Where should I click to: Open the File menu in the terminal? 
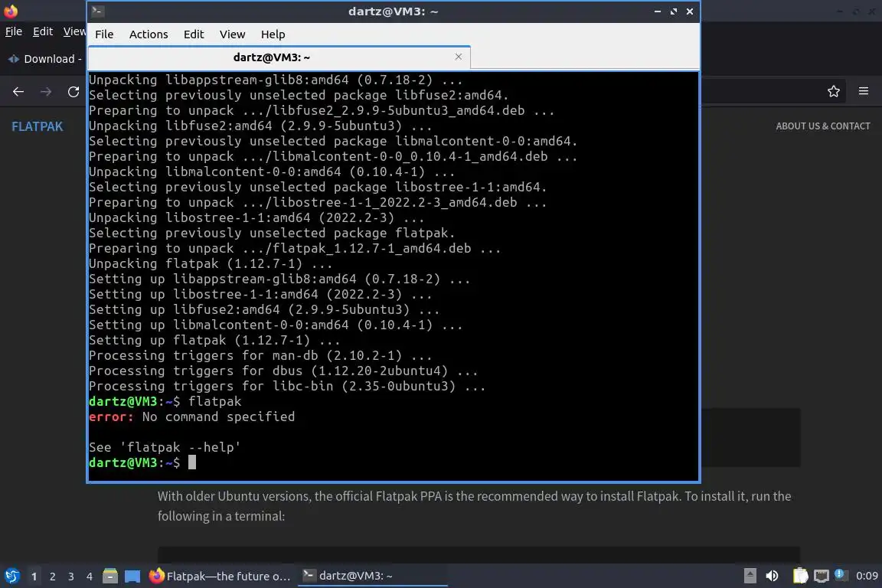(x=104, y=34)
